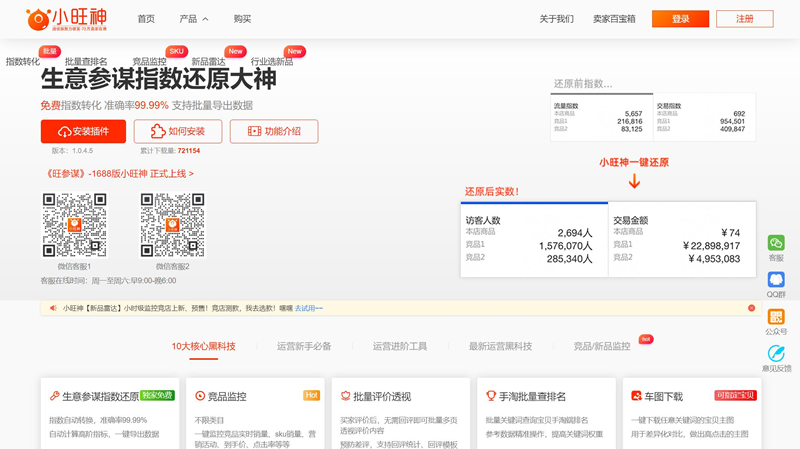Go to 首页 in navigation
Viewport: 800px width, 449px height.
tap(146, 19)
